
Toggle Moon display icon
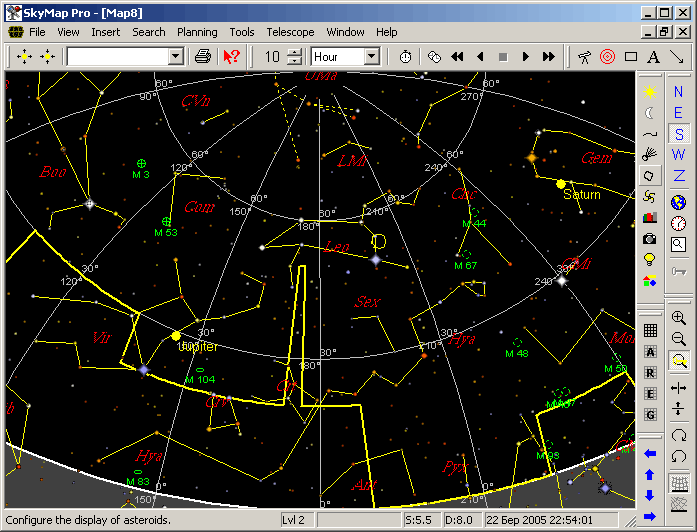coord(649,113)
